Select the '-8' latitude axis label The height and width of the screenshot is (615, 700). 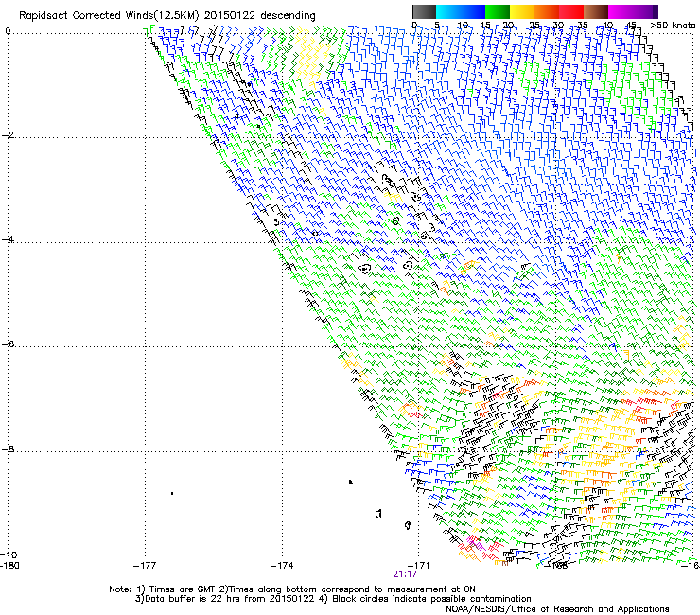pyautogui.click(x=8, y=448)
